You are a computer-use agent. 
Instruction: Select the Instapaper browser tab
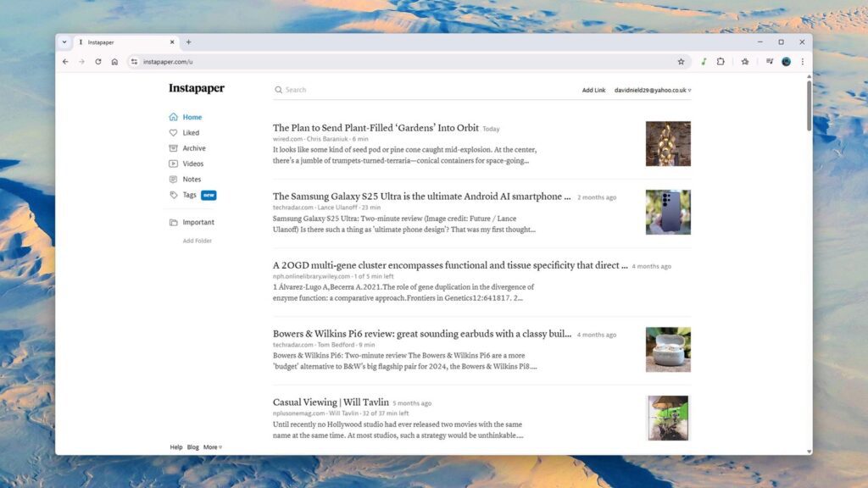(123, 42)
